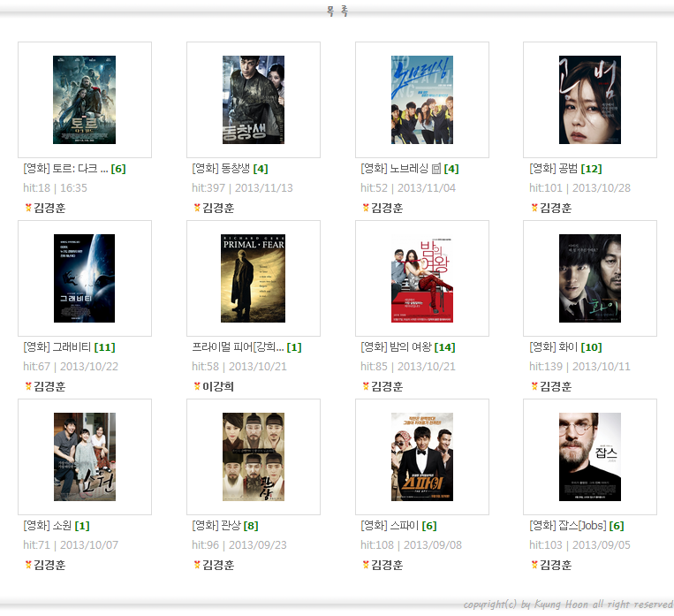View the [12] comments on 공범 post
The width and height of the screenshot is (674, 616).
coord(591,169)
